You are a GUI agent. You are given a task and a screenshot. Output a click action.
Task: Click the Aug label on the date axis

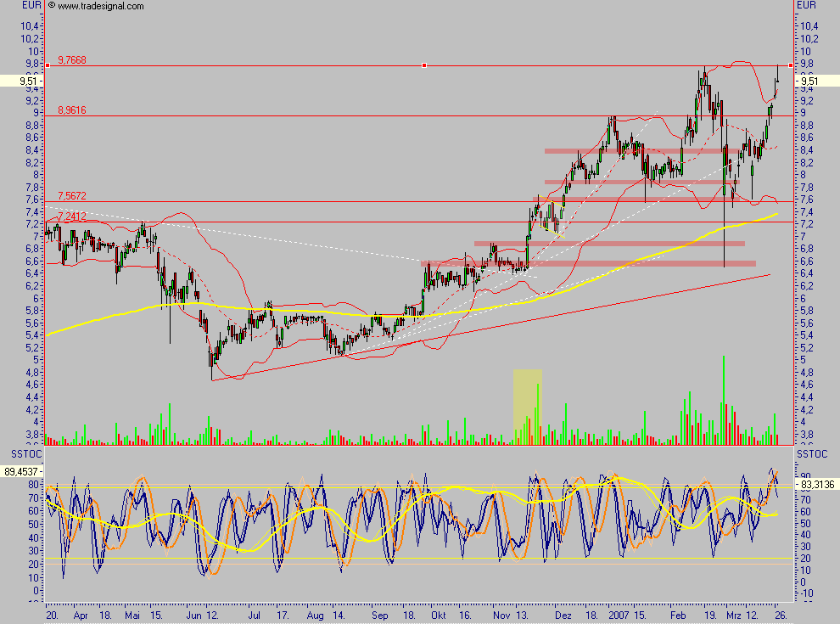pyautogui.click(x=316, y=616)
